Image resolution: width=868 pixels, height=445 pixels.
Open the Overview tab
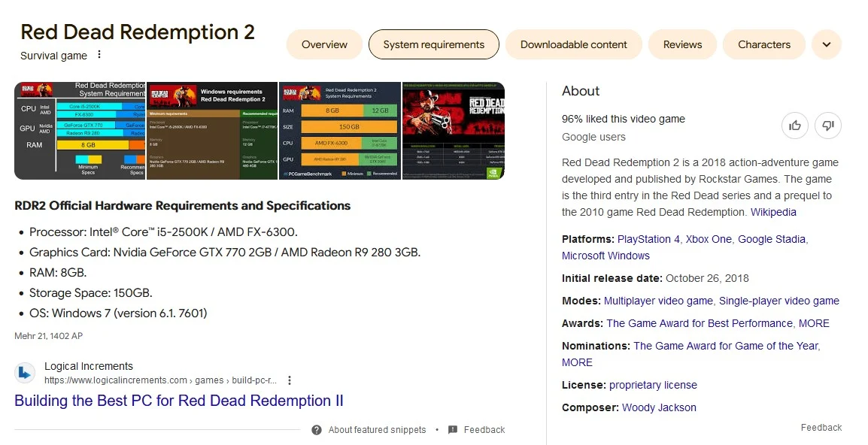pyautogui.click(x=324, y=44)
